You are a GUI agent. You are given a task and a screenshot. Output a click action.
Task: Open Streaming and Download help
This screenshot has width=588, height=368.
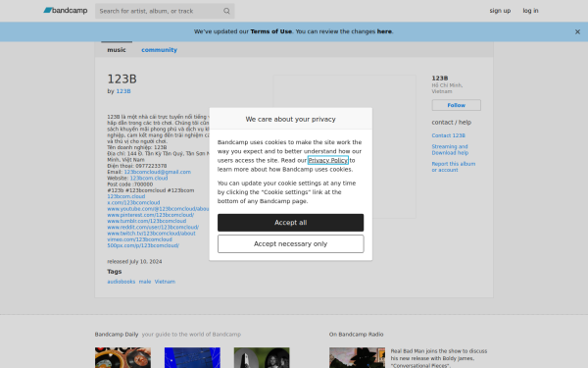(450, 149)
